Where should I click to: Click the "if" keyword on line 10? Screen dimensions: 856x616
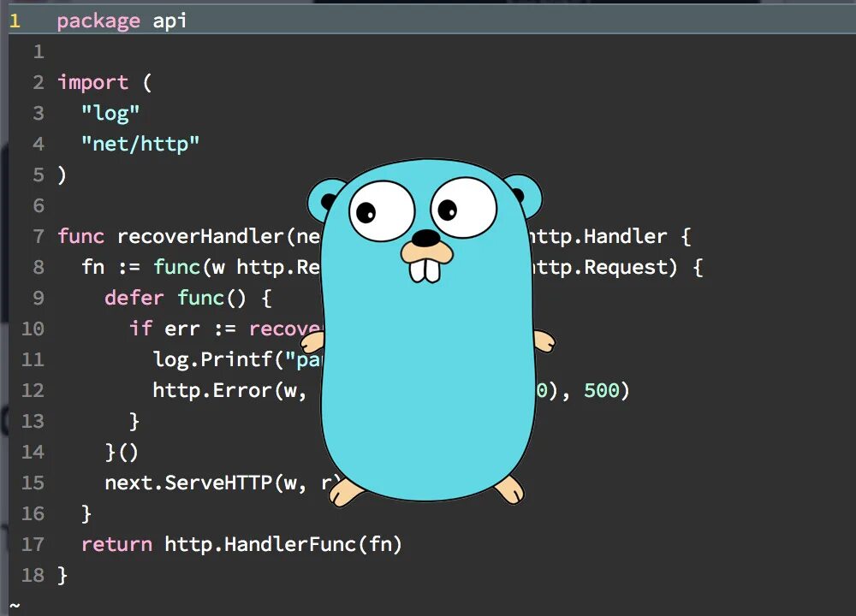point(140,329)
